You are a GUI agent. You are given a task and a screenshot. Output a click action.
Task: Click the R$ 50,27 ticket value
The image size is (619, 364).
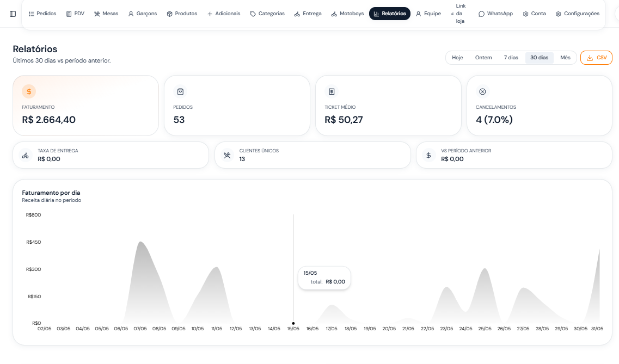click(344, 120)
